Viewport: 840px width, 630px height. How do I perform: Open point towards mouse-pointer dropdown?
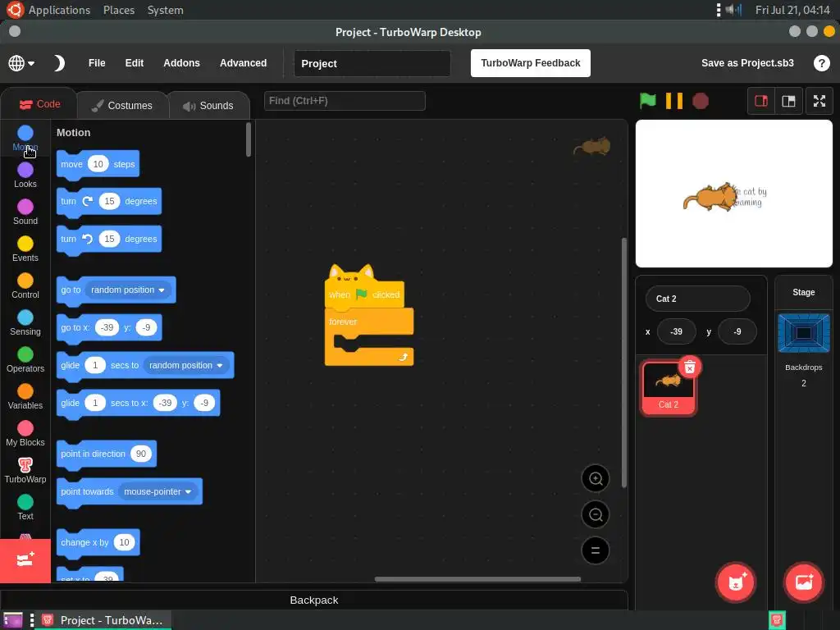point(157,492)
